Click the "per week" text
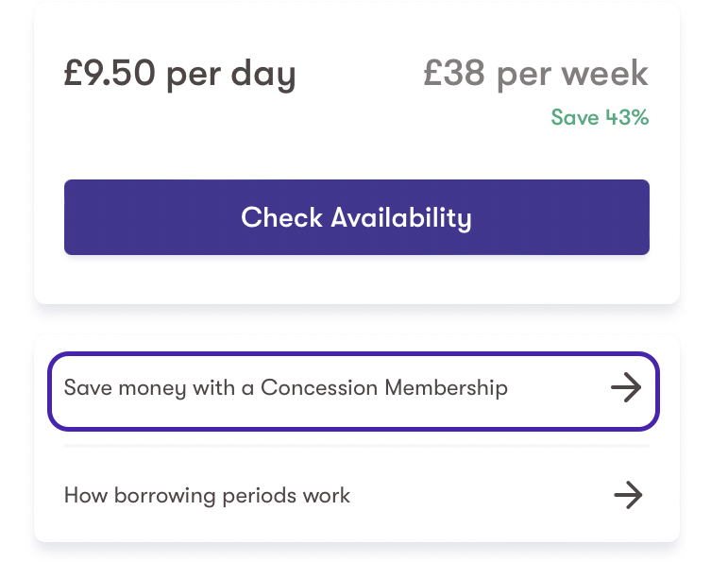This screenshot has width=728, height=562. [573, 76]
